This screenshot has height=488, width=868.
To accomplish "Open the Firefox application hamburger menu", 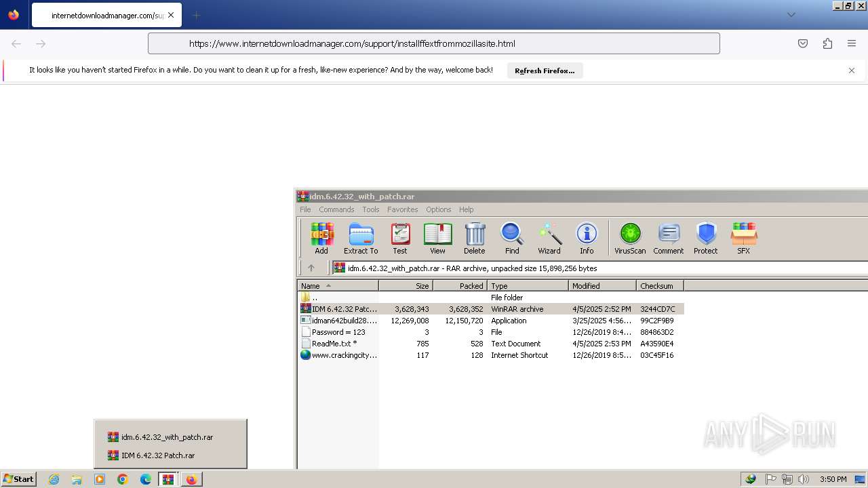I will point(852,43).
